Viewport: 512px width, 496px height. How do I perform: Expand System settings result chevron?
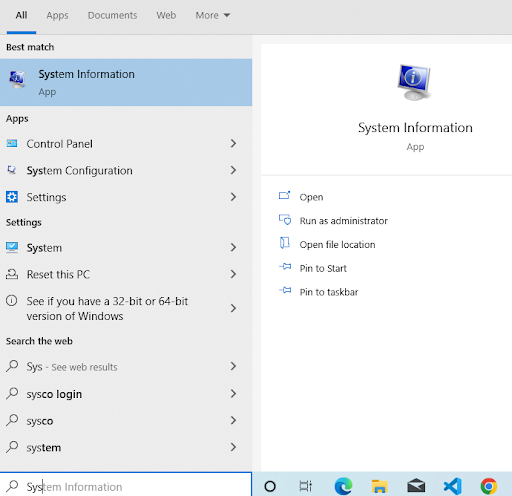233,247
